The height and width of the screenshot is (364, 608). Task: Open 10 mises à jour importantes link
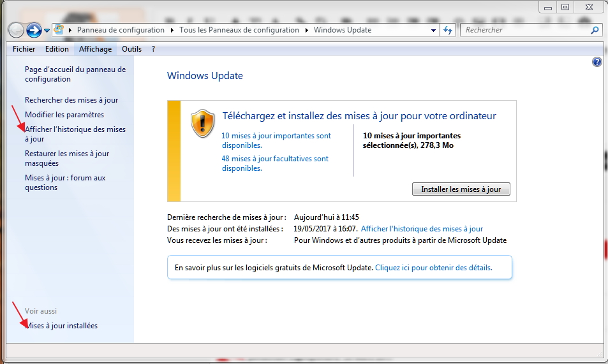coord(276,140)
